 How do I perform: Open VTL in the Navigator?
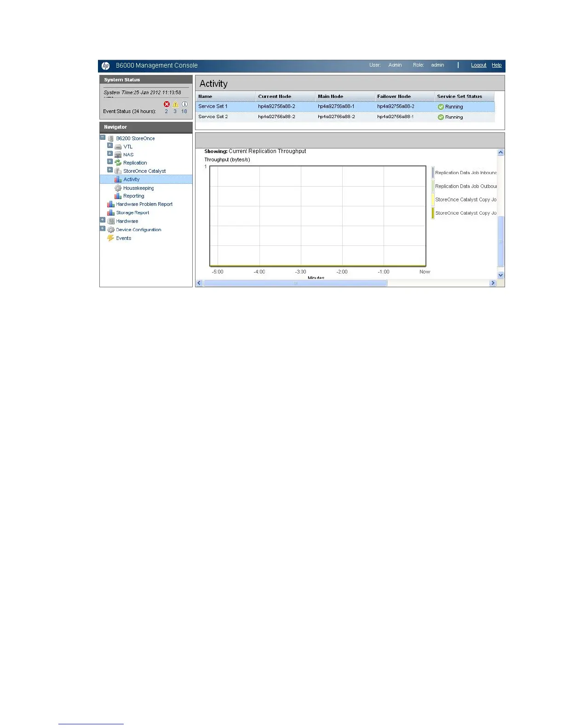click(x=128, y=147)
